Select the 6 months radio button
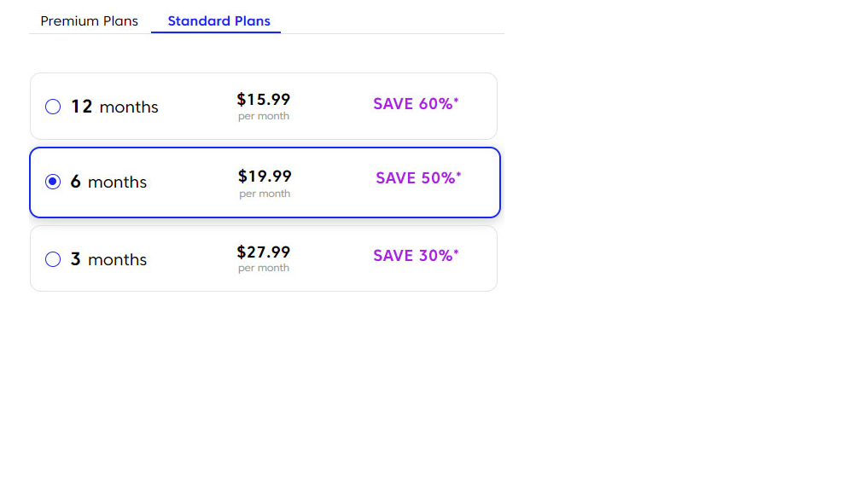 point(53,182)
